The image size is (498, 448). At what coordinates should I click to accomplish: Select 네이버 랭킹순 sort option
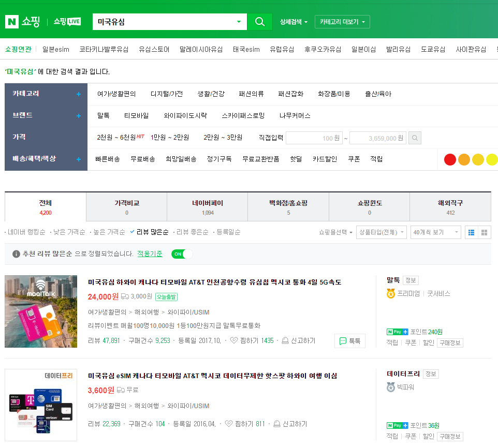point(27,232)
